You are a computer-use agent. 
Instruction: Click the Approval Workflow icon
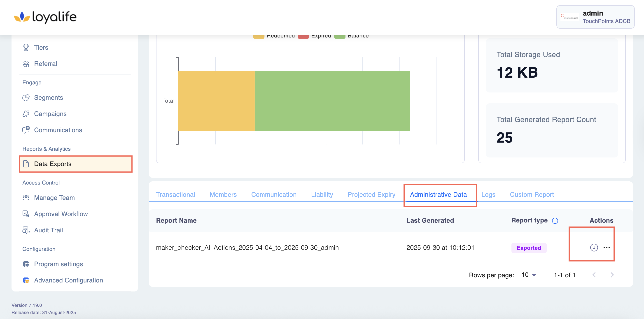pyautogui.click(x=26, y=214)
